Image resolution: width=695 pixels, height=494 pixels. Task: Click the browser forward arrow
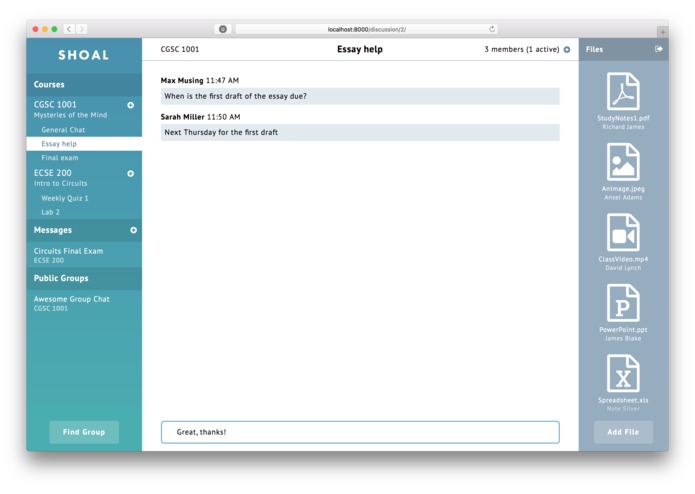point(82,29)
